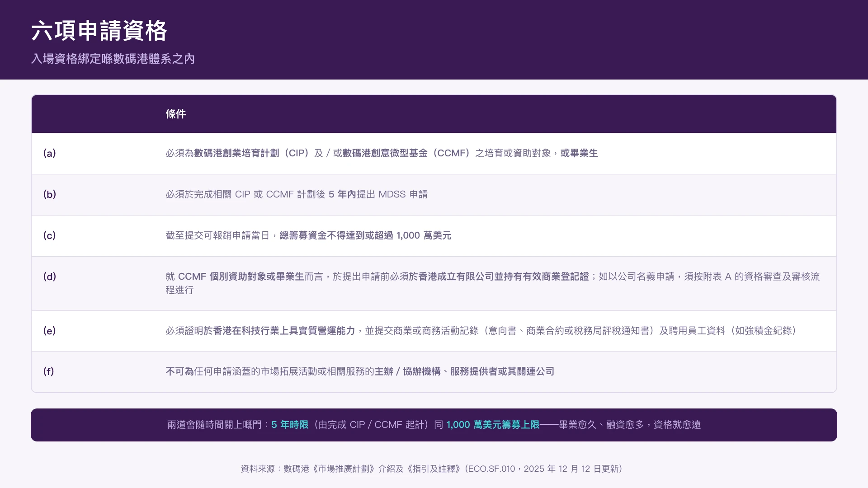Click the table header 條件
This screenshot has height=488, width=868.
176,114
